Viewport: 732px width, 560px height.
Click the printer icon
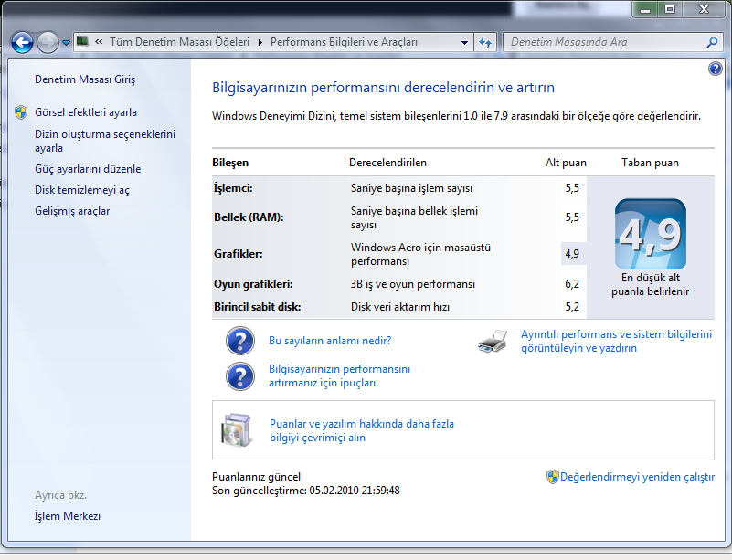493,341
